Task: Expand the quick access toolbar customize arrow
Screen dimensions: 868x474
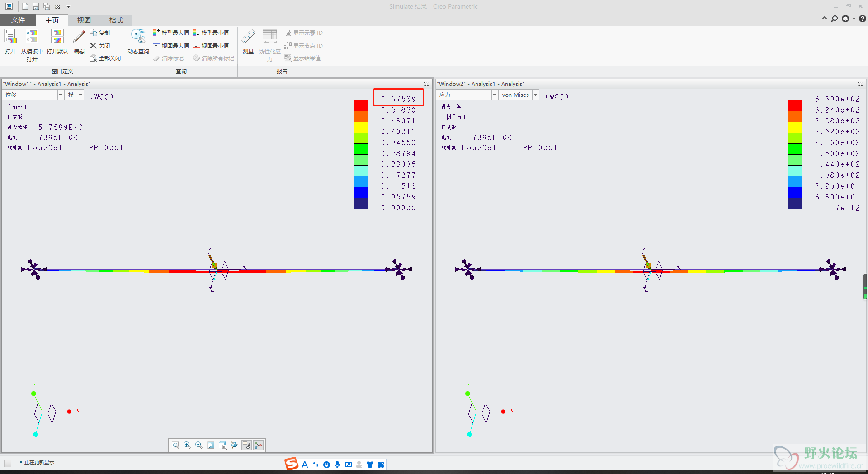Action: tap(69, 6)
